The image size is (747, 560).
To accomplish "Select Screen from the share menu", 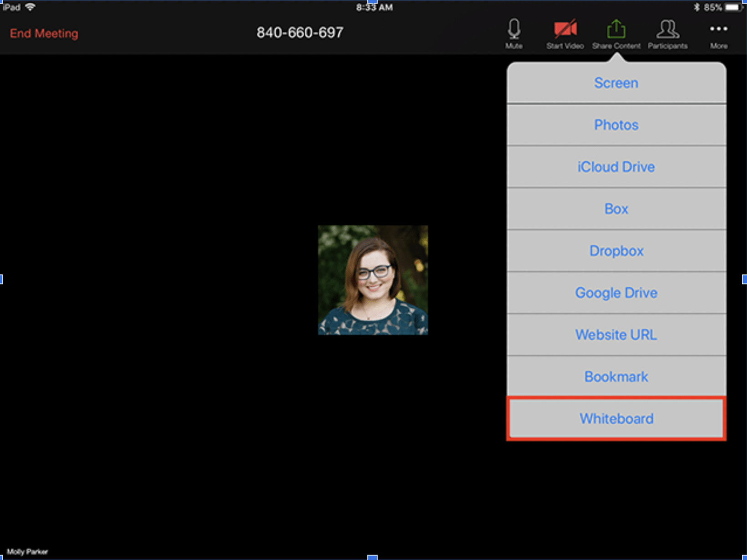I will pos(616,83).
